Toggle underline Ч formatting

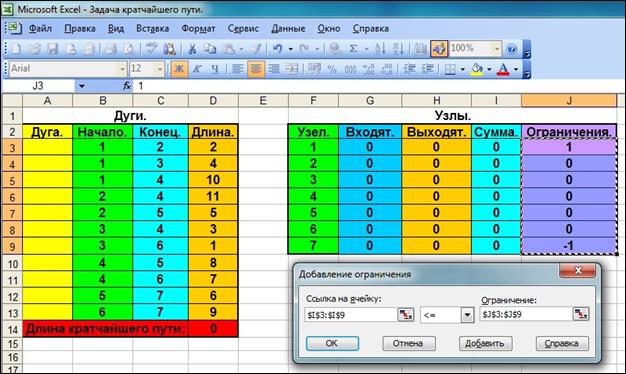pyautogui.click(x=215, y=69)
